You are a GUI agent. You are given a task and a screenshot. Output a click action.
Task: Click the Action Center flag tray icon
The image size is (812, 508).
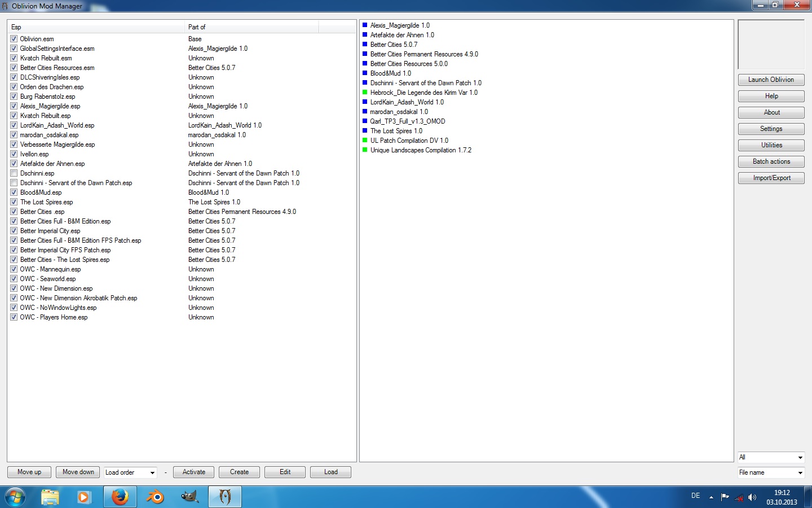[725, 497]
